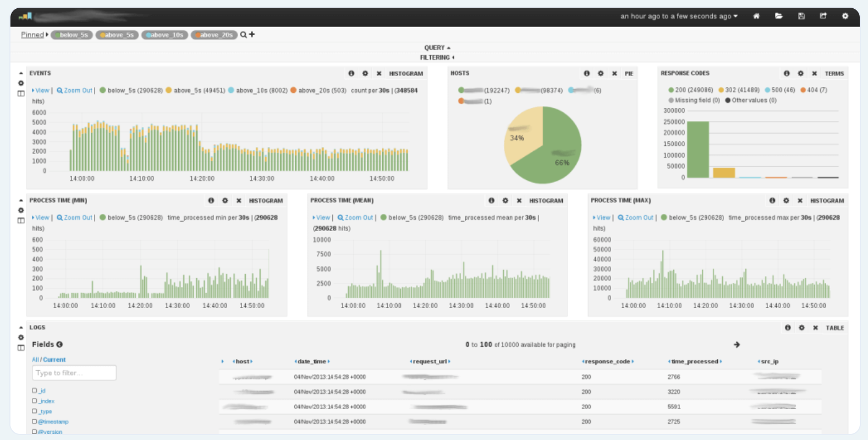The image size is (868, 440).
Task: Select the below_5s pinned query
Action: pyautogui.click(x=72, y=35)
